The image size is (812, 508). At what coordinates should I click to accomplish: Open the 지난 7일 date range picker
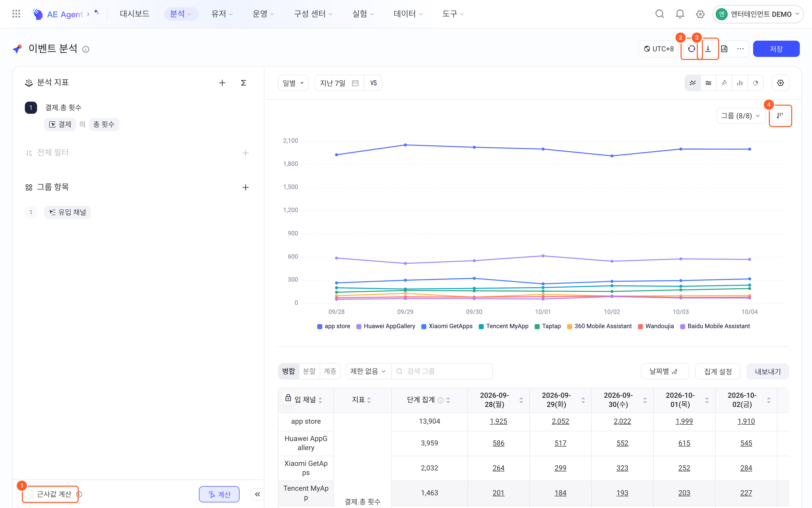tap(339, 83)
